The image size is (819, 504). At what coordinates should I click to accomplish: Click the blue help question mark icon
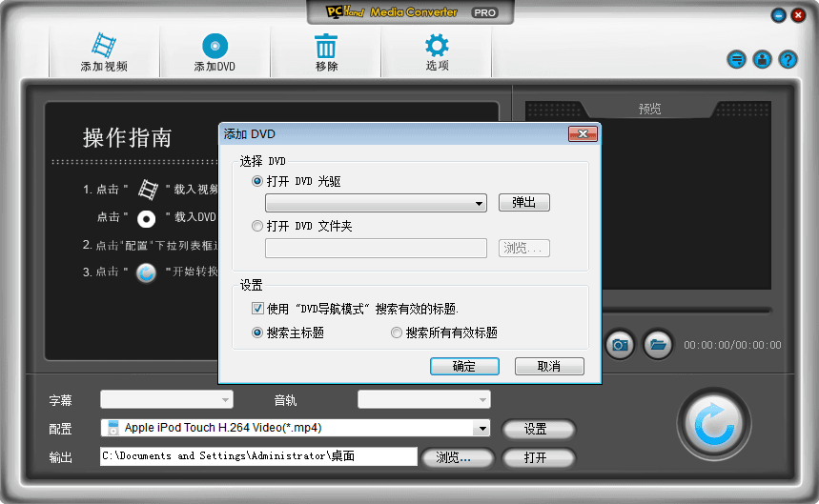point(788,60)
